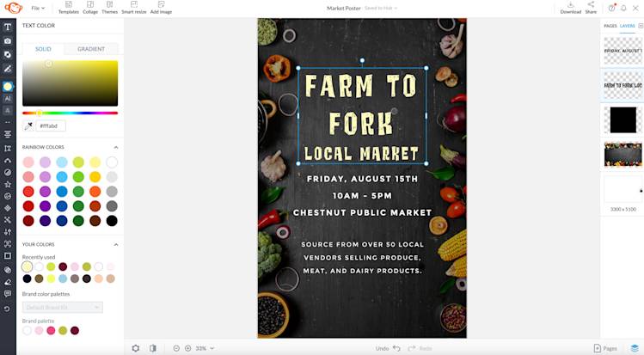Click the hex color input field
This screenshot has width=644, height=355.
pos(51,126)
